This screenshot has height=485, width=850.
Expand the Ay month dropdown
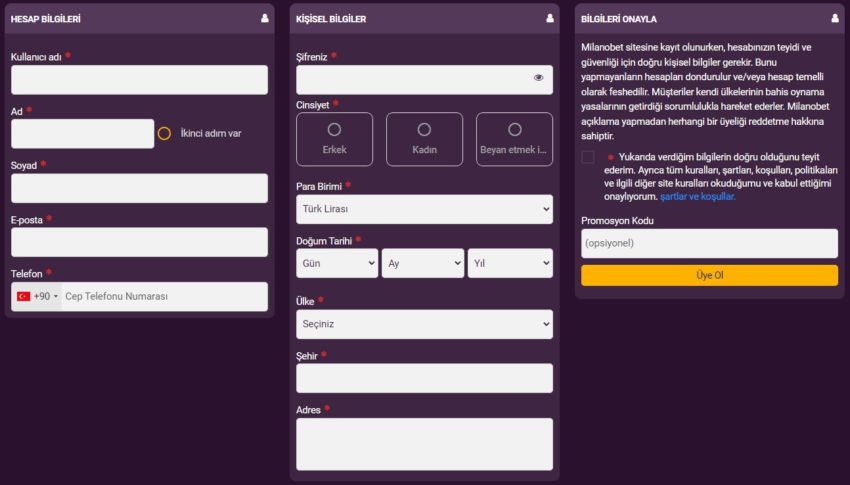tap(422, 263)
